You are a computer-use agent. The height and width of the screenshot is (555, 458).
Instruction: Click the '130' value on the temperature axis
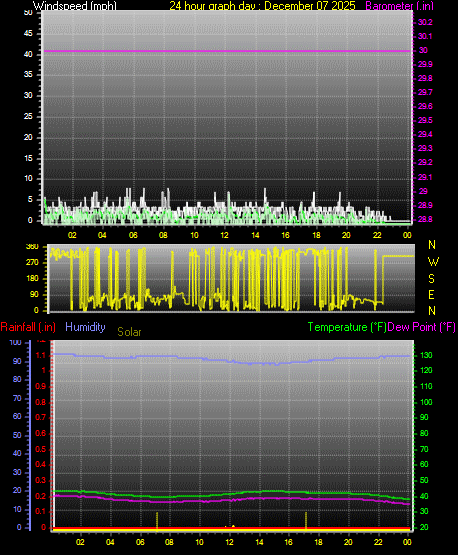(x=426, y=355)
